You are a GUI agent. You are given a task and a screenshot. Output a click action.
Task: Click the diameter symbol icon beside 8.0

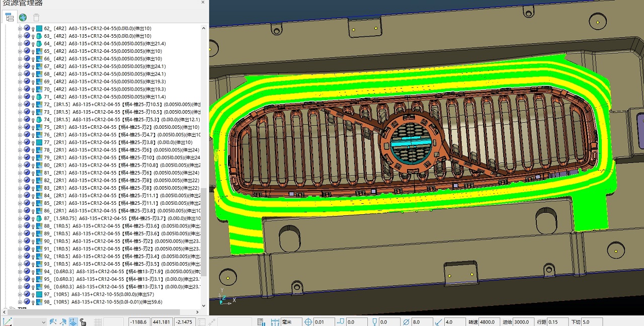coord(406,322)
